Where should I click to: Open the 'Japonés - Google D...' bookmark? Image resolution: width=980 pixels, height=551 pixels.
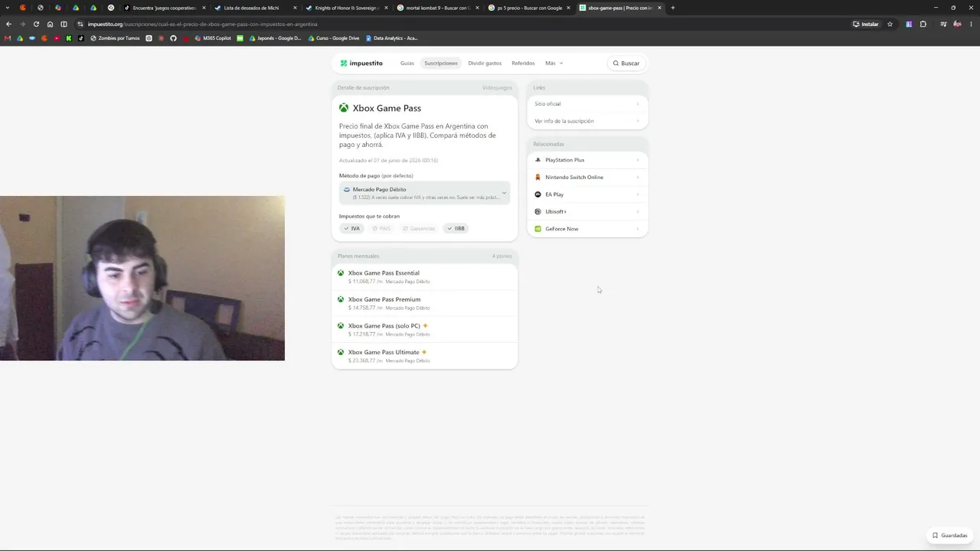click(x=275, y=38)
